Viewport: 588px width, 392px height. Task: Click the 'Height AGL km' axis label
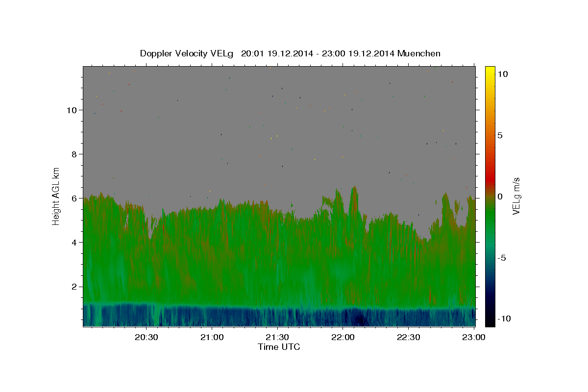click(56, 196)
